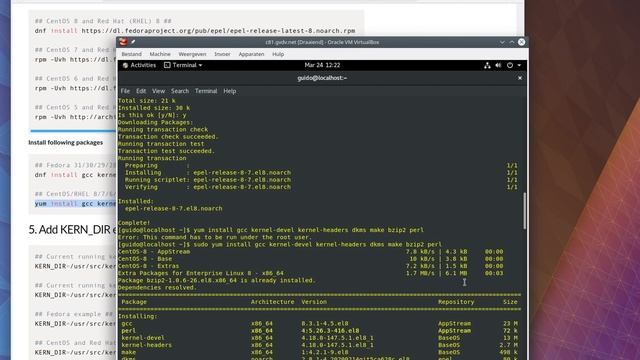Click the 'perl' package row in terminal

(x=319, y=331)
